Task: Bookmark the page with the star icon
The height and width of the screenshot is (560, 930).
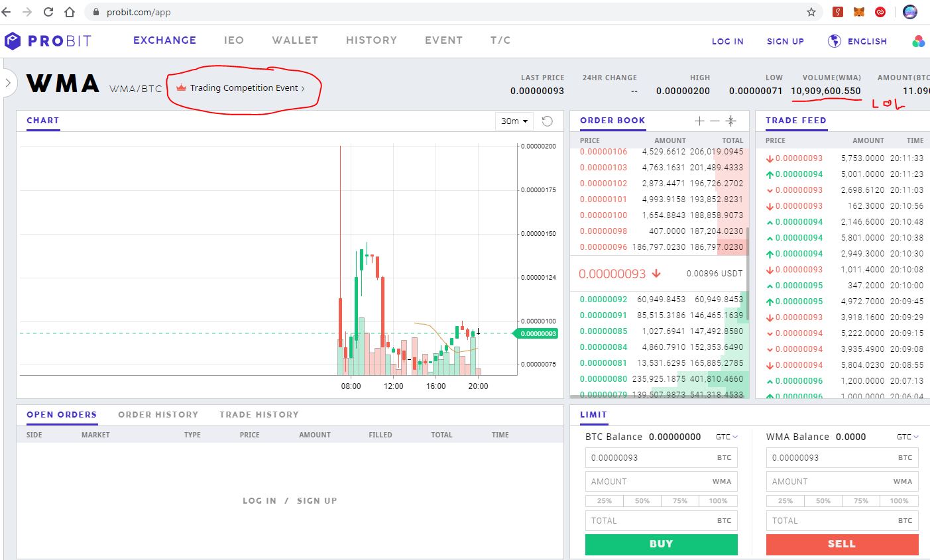Action: (811, 12)
